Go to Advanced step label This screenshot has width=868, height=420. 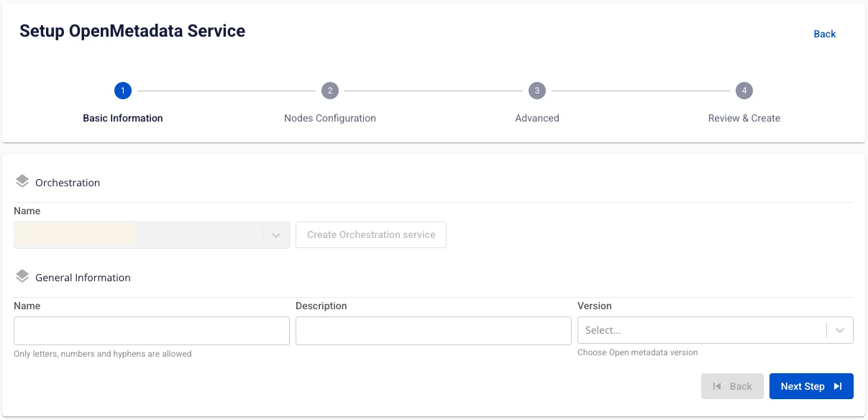[x=537, y=118]
